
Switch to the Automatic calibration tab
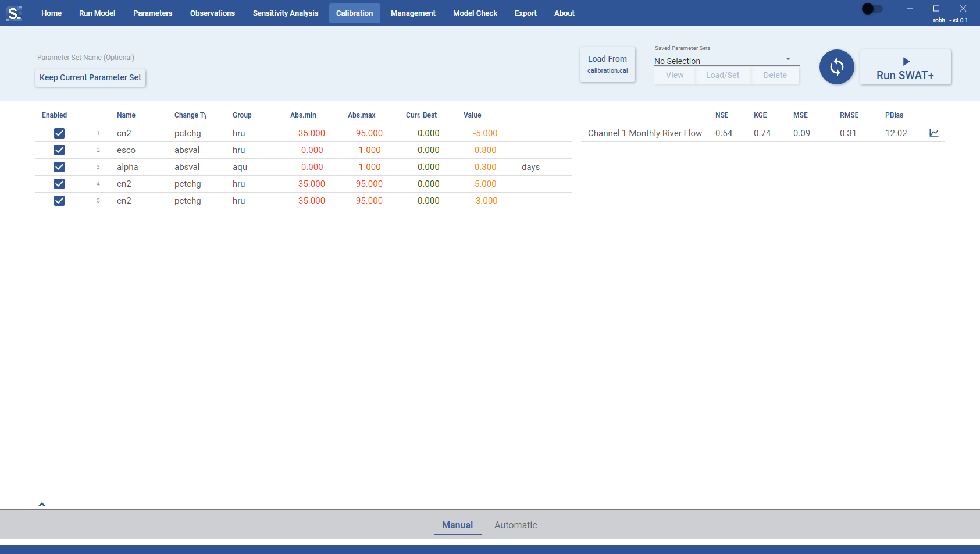point(515,525)
